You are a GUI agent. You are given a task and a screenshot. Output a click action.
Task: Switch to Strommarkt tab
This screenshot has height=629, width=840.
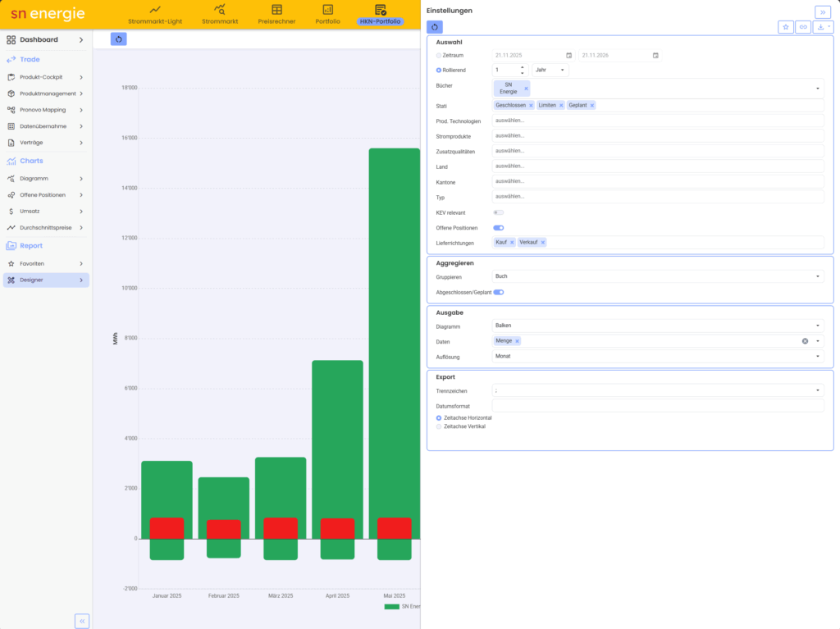220,15
